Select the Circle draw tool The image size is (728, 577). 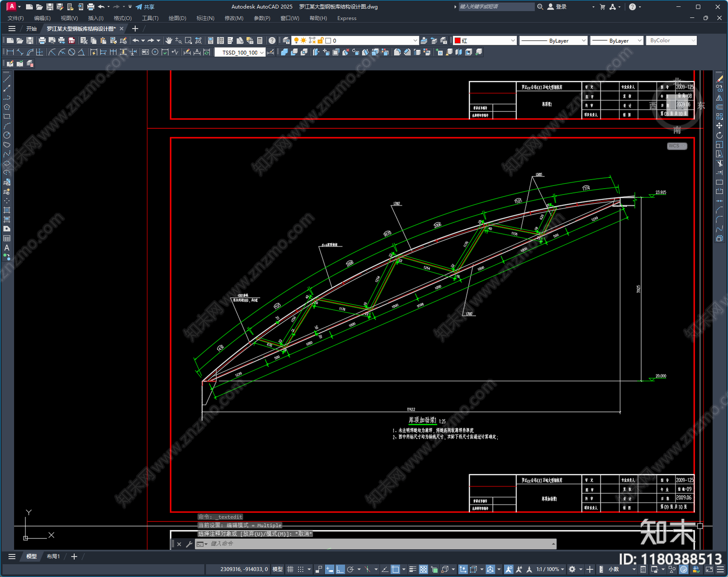pos(7,135)
